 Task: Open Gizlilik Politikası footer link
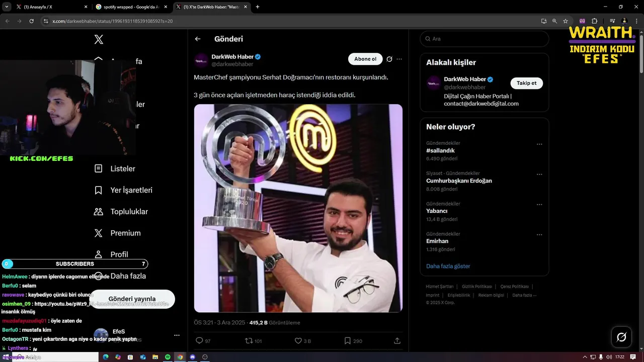click(x=477, y=287)
